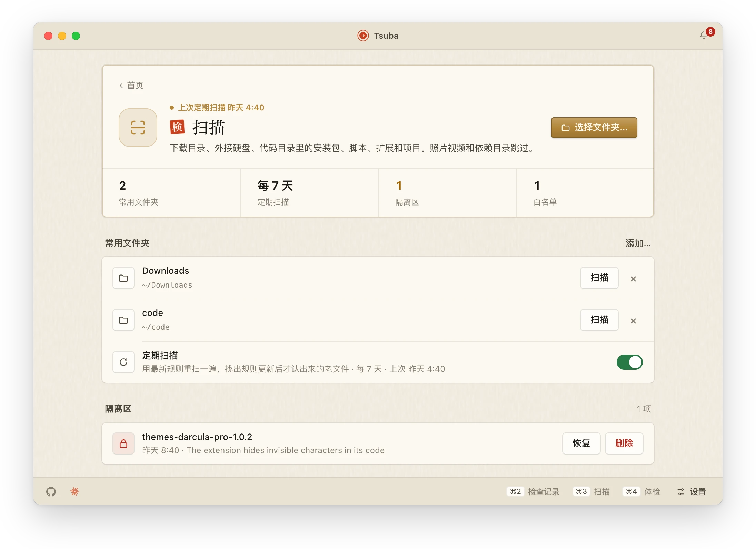The width and height of the screenshot is (756, 549).
Task: Open the 白名单 stat tile
Action: coord(585,193)
